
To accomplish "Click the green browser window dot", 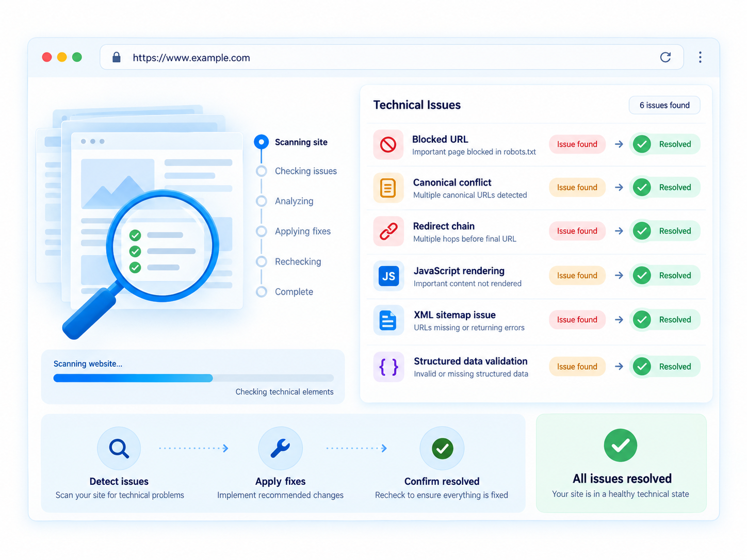I will [x=77, y=57].
